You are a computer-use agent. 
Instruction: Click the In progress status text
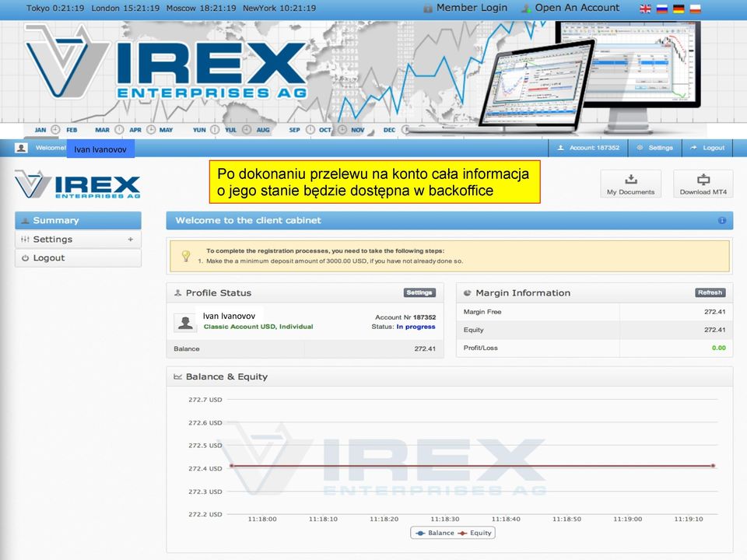416,327
